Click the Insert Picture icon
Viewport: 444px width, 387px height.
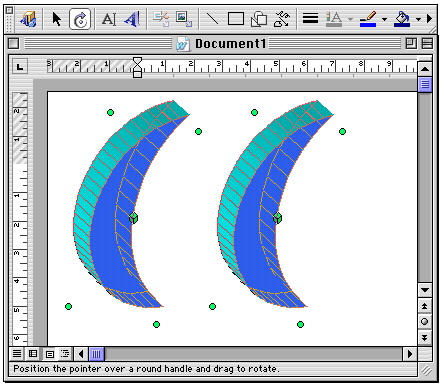184,19
